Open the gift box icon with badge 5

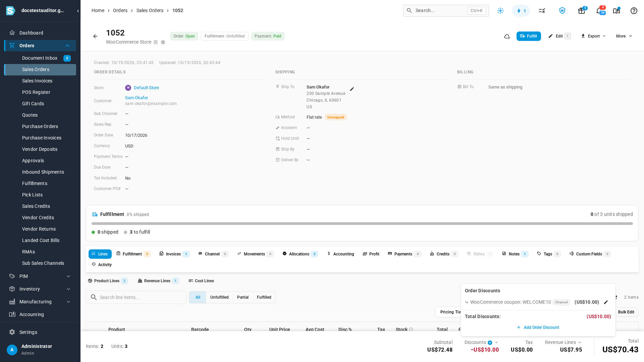pos(582,11)
